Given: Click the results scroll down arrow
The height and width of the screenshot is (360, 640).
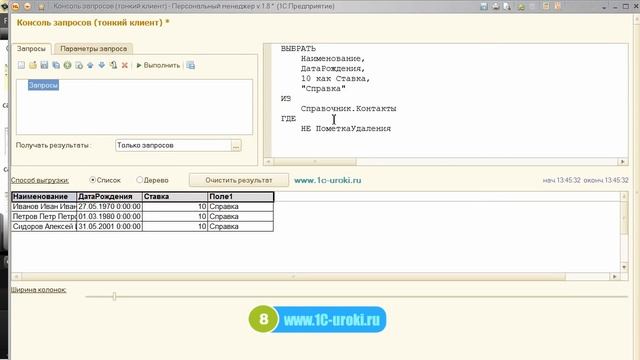Looking at the screenshot, I should [x=624, y=267].
